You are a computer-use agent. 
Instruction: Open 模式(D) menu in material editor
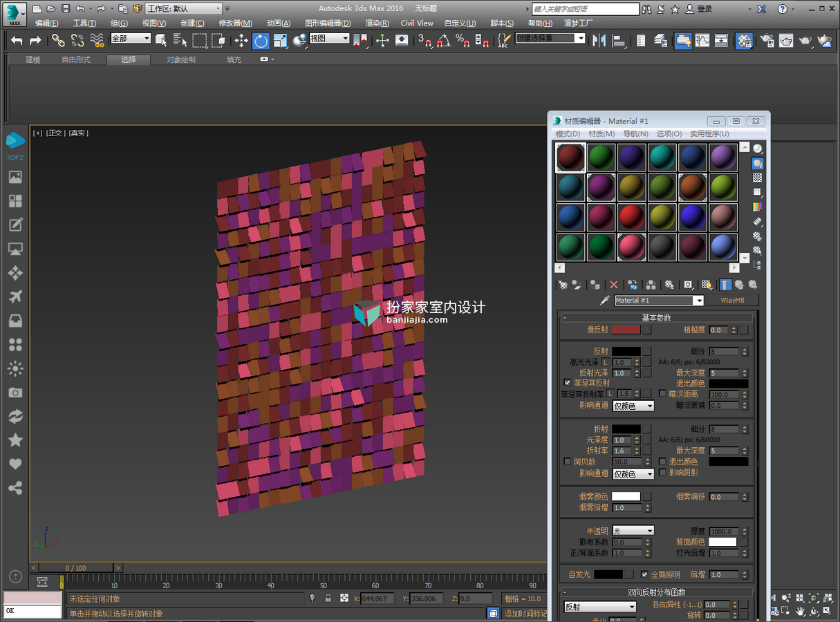point(568,133)
